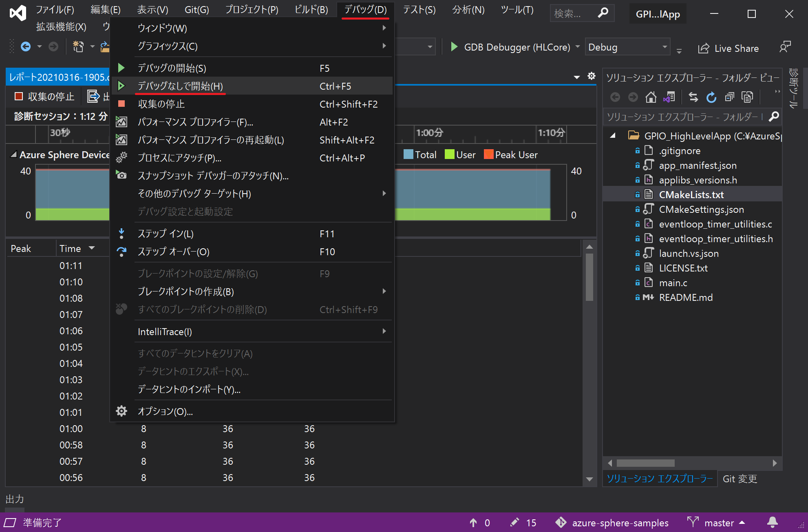808x532 pixels.
Task: Toggle the Show All Files icon
Action: 747,97
